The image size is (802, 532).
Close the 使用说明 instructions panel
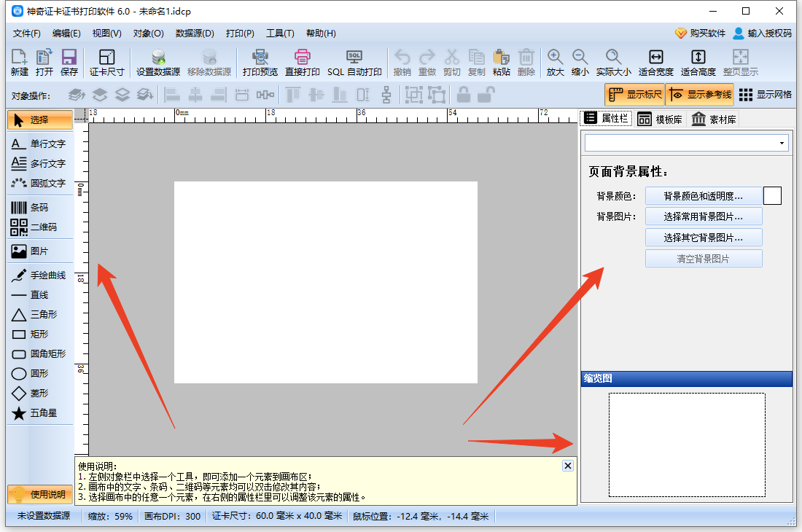coord(567,465)
